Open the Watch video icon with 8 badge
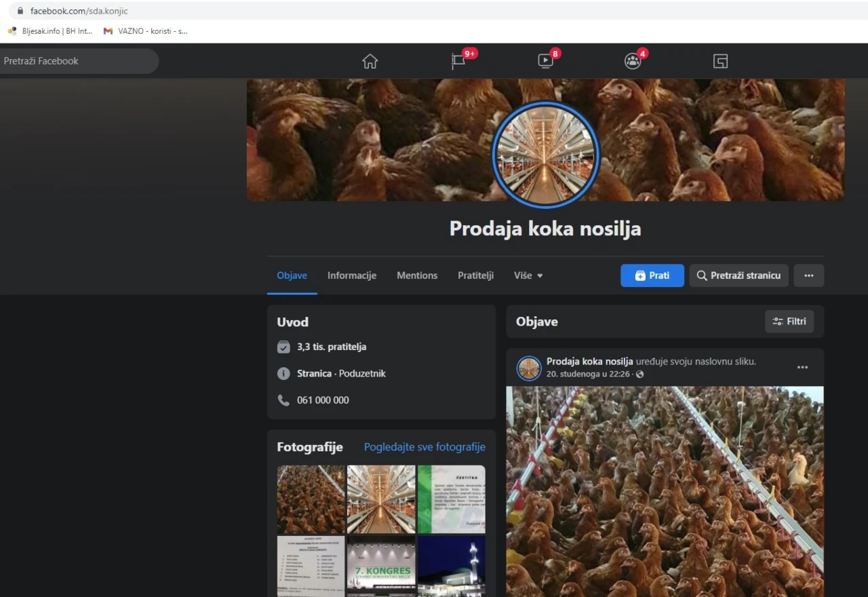The height and width of the screenshot is (597, 868). 546,61
